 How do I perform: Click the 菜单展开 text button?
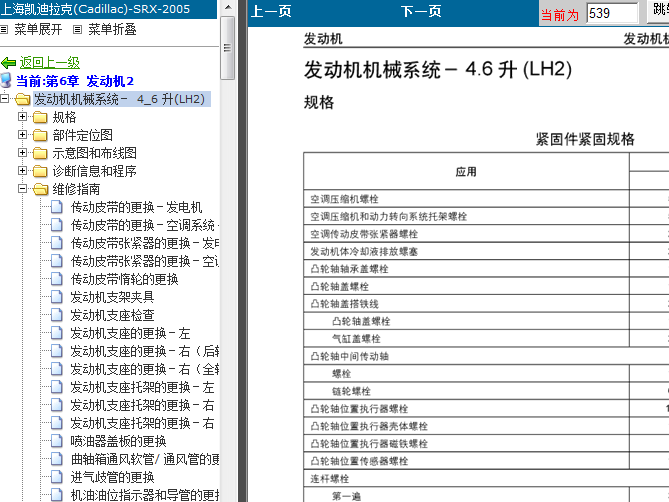point(38,29)
